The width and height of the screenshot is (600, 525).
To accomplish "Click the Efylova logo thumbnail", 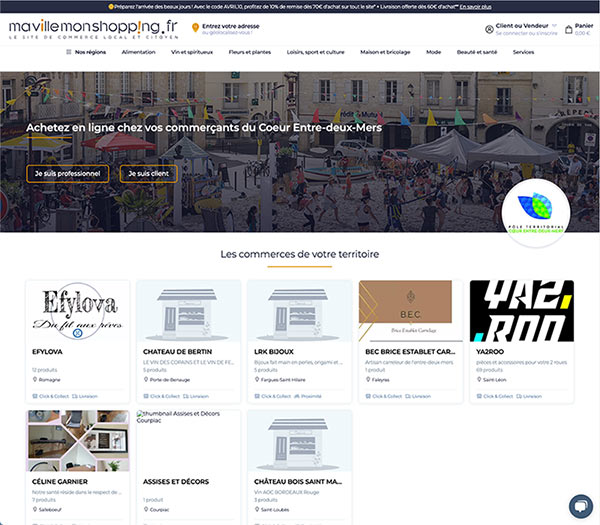I will pyautogui.click(x=78, y=311).
